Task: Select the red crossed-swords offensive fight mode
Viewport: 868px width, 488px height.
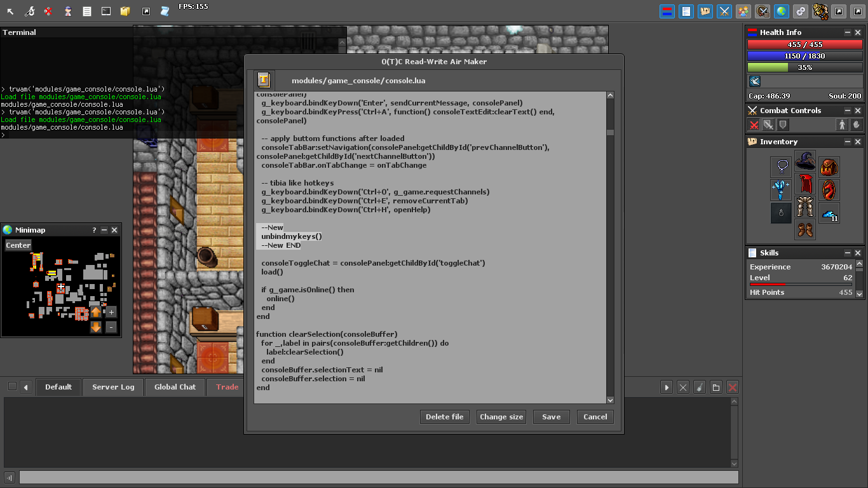Action: coord(754,125)
